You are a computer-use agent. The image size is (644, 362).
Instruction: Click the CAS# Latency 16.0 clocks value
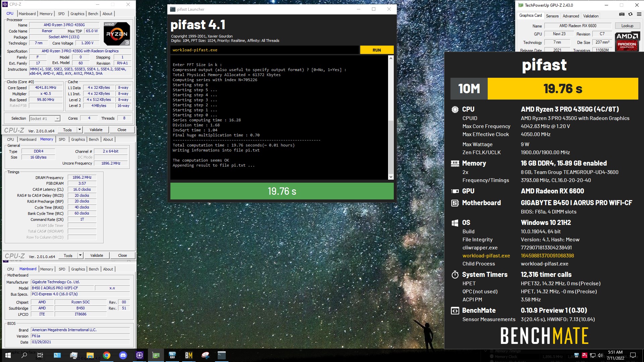point(82,190)
